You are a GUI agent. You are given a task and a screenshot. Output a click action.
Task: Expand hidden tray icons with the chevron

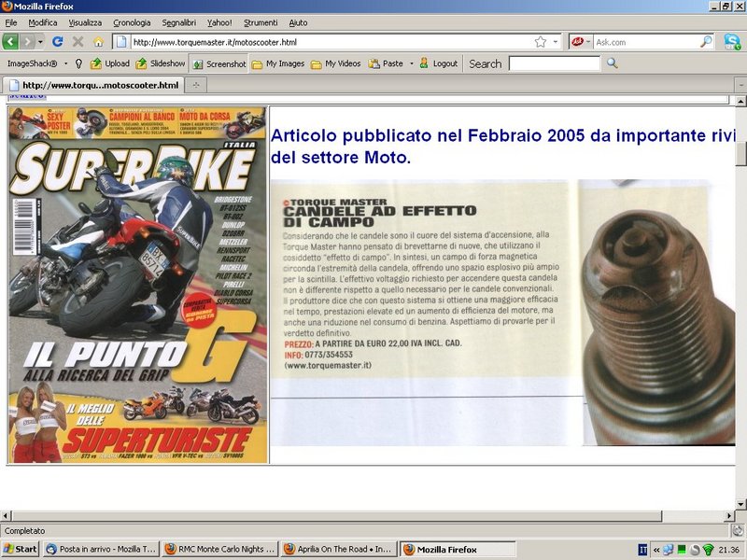656,550
